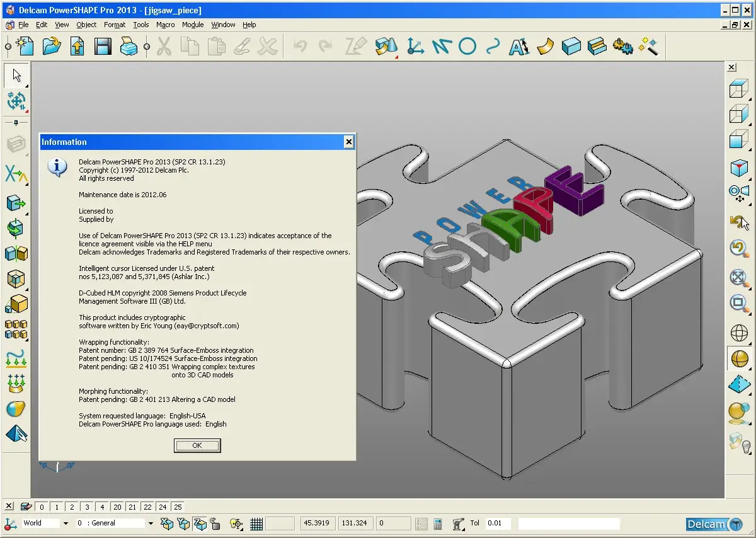Image resolution: width=756 pixels, height=538 pixels.
Task: Open the Window menu
Action: tap(223, 25)
